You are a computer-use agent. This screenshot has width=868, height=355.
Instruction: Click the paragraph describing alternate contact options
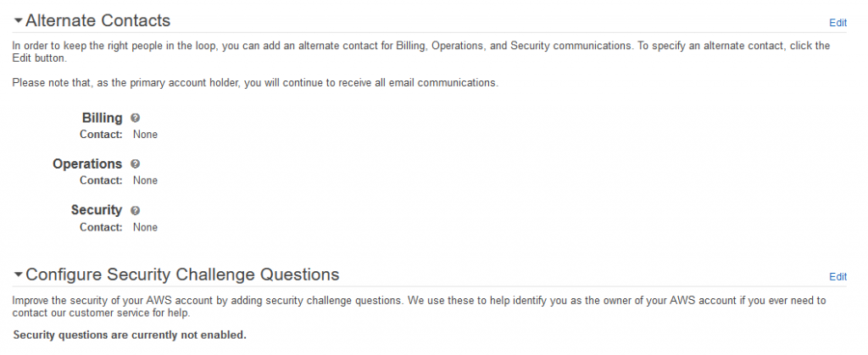click(x=421, y=52)
